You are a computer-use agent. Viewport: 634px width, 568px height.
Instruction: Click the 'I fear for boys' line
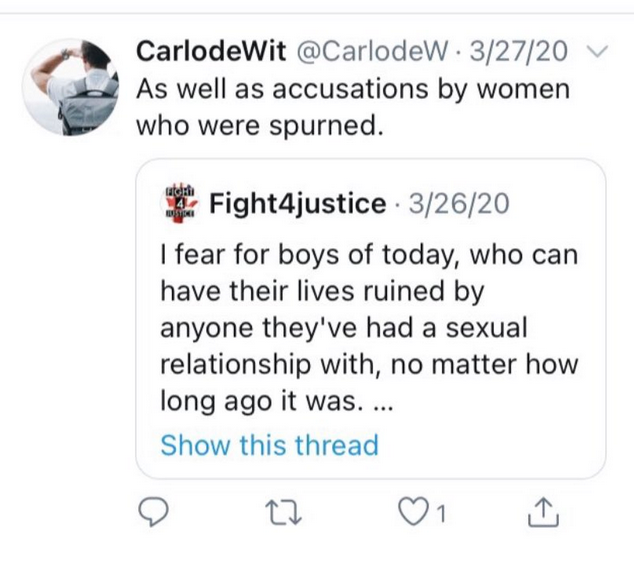tap(369, 256)
